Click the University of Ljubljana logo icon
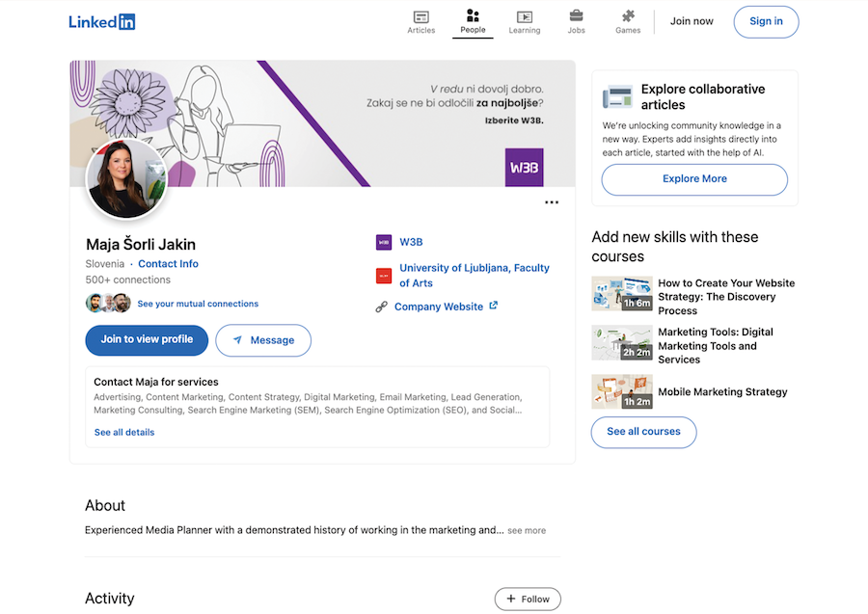Viewport: 868px width, 614px height. point(383,276)
